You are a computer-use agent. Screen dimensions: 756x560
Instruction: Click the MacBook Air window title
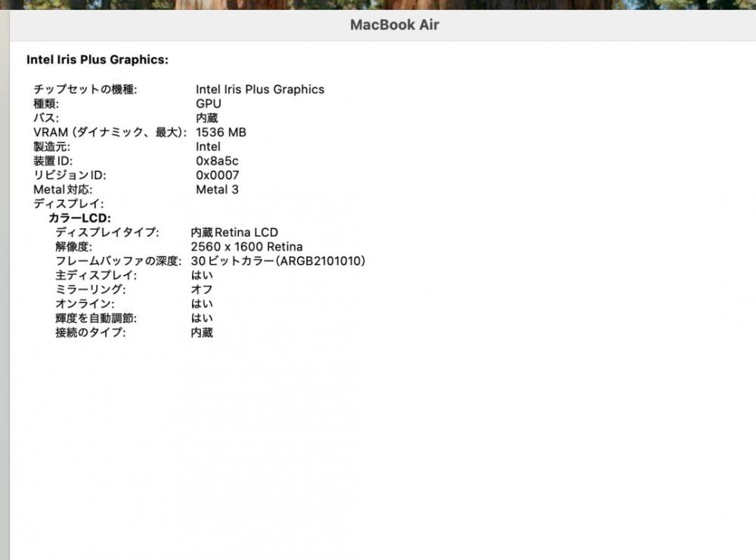pos(395,25)
